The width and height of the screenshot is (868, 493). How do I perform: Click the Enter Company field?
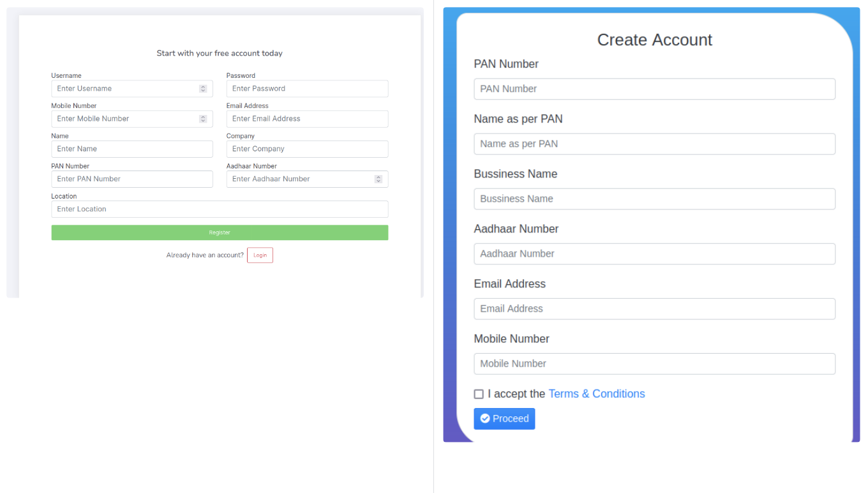coord(307,149)
